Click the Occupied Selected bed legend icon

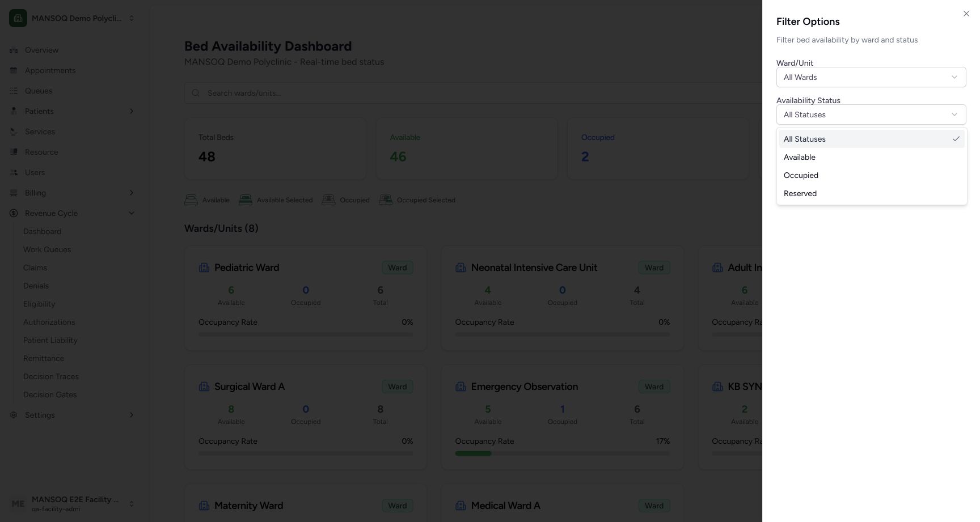(386, 200)
